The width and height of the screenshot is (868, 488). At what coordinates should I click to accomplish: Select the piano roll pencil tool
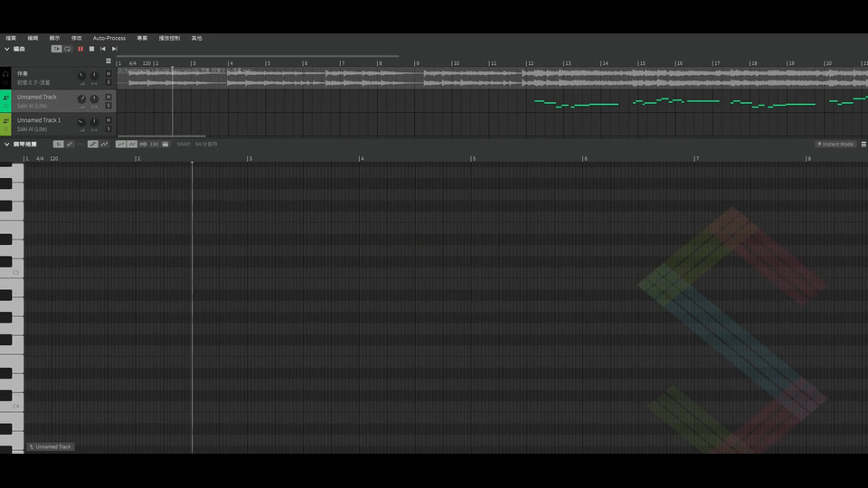coord(70,144)
